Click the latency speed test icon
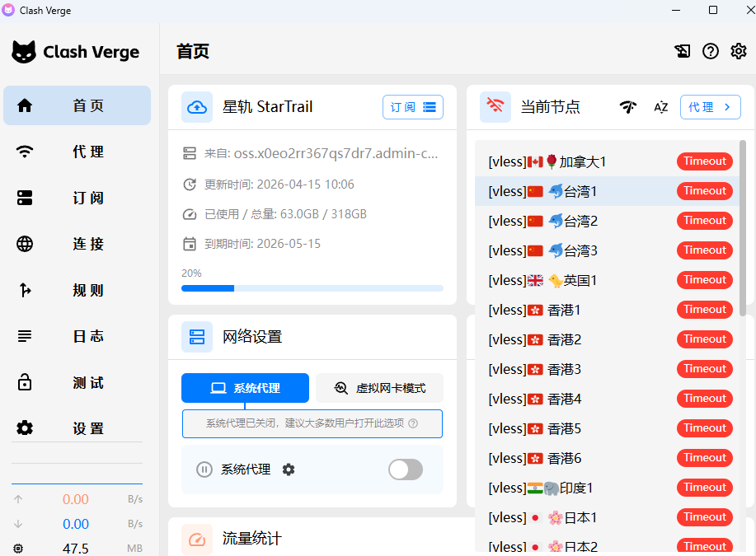756x556 pixels. click(628, 107)
